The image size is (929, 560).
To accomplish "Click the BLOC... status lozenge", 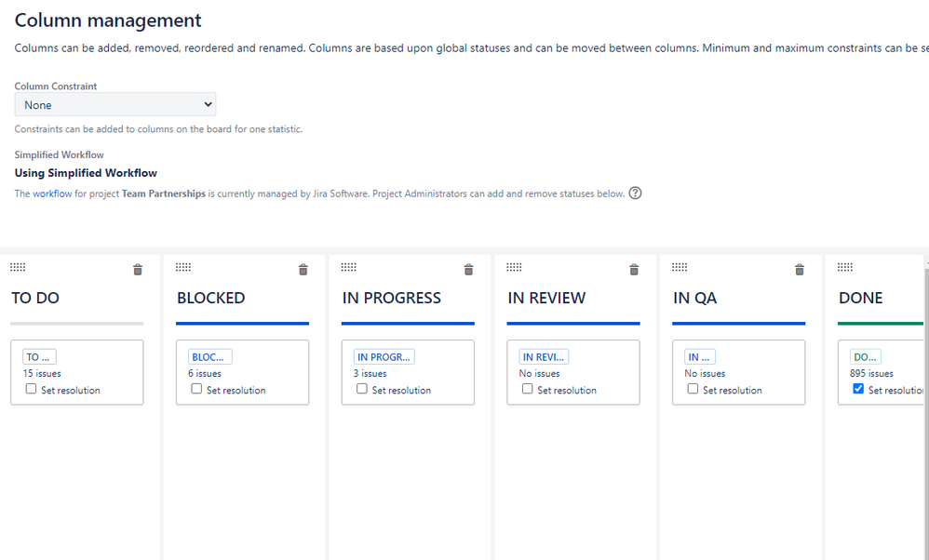I will 209,357.
